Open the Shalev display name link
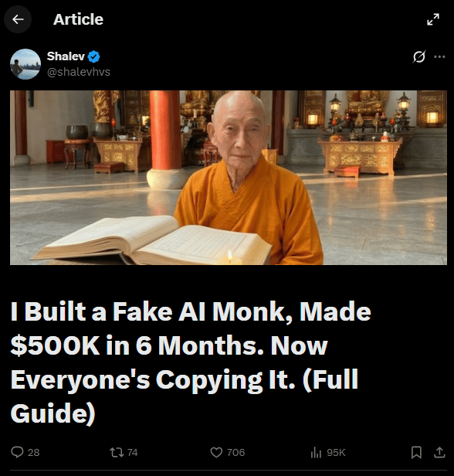This screenshot has width=454, height=476. pos(66,56)
